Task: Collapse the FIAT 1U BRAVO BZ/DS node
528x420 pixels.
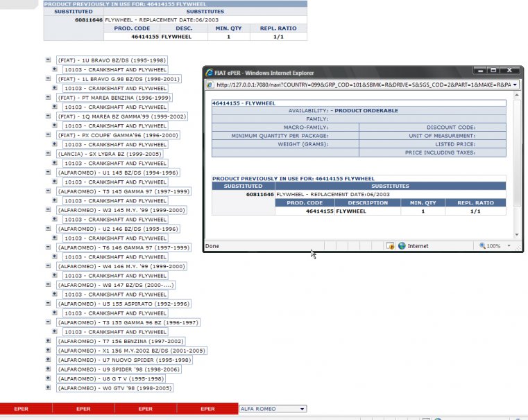Action: coord(47,60)
